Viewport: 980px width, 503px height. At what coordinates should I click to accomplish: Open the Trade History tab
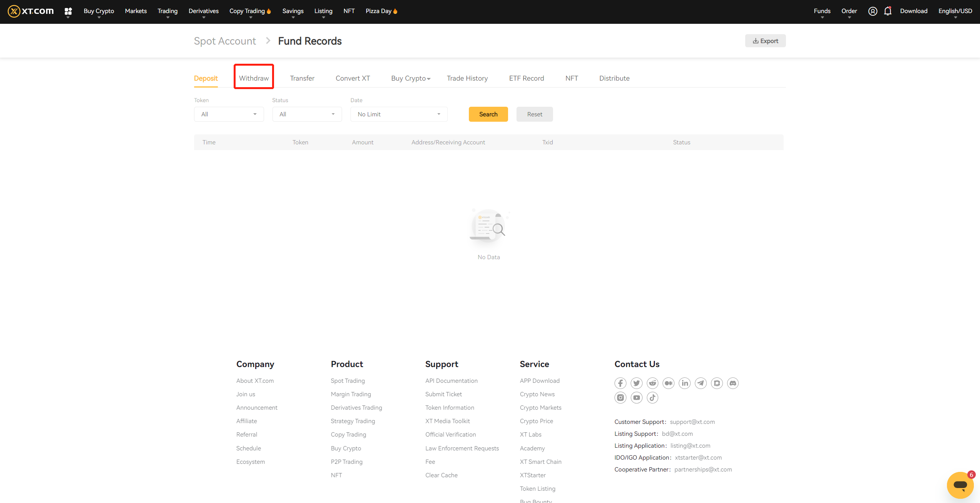(467, 78)
